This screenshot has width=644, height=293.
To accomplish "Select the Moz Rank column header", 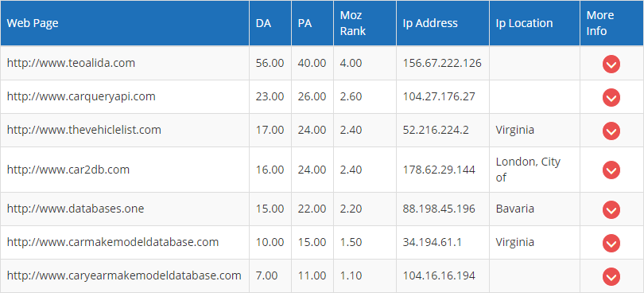I will (x=353, y=23).
